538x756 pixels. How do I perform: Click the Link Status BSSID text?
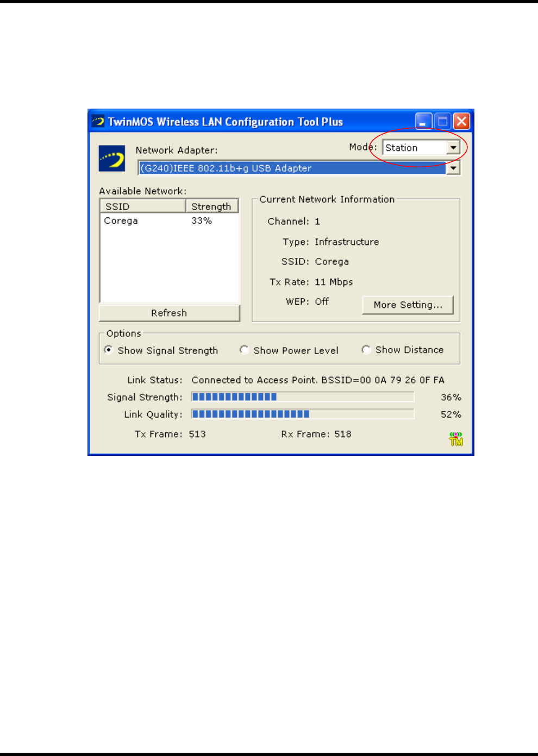(318, 380)
